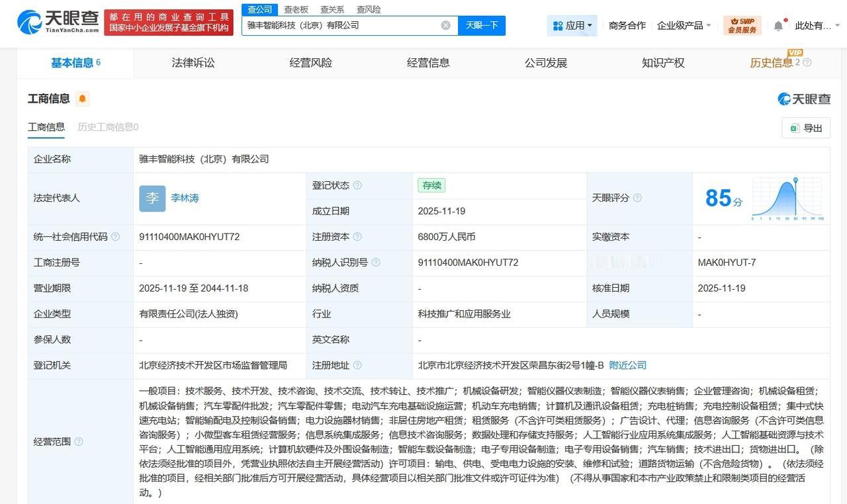Viewport: 847px width, 504px height.
Task: Click the help icon next to 注册地址
Action: pos(357,364)
